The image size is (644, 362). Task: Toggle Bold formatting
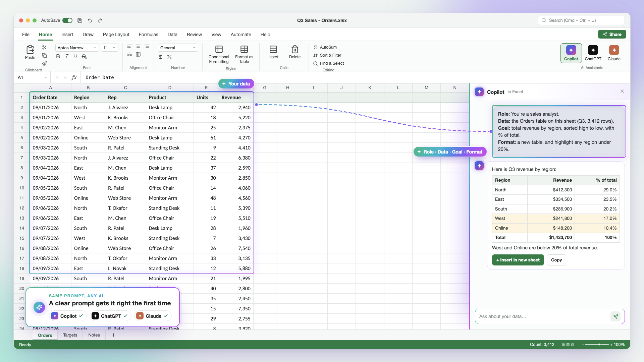pyautogui.click(x=58, y=57)
